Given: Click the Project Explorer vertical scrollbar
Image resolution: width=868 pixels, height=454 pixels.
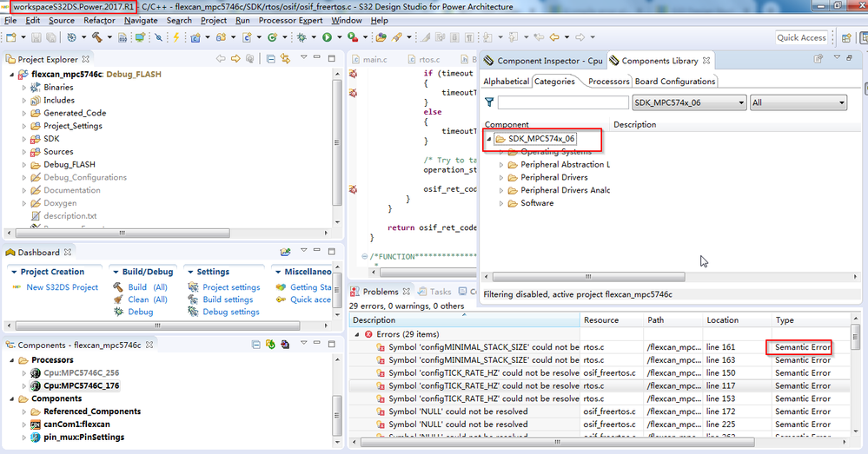Looking at the screenshot, I should click(336, 144).
